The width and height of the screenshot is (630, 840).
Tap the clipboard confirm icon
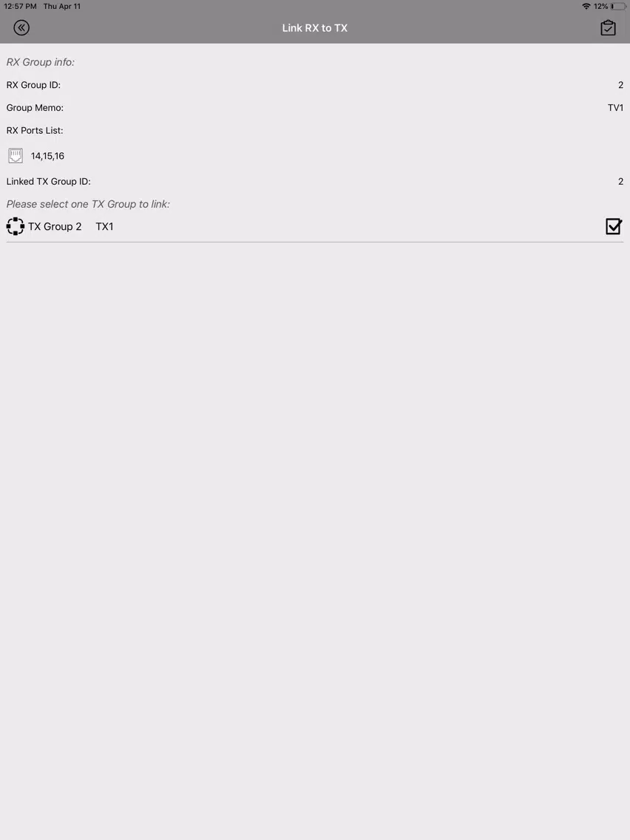608,28
